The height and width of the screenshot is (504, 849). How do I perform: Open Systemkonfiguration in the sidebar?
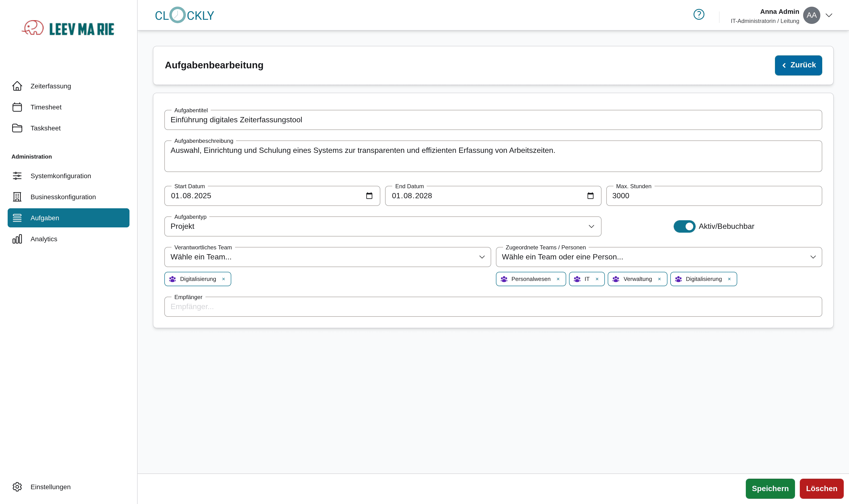pyautogui.click(x=60, y=176)
